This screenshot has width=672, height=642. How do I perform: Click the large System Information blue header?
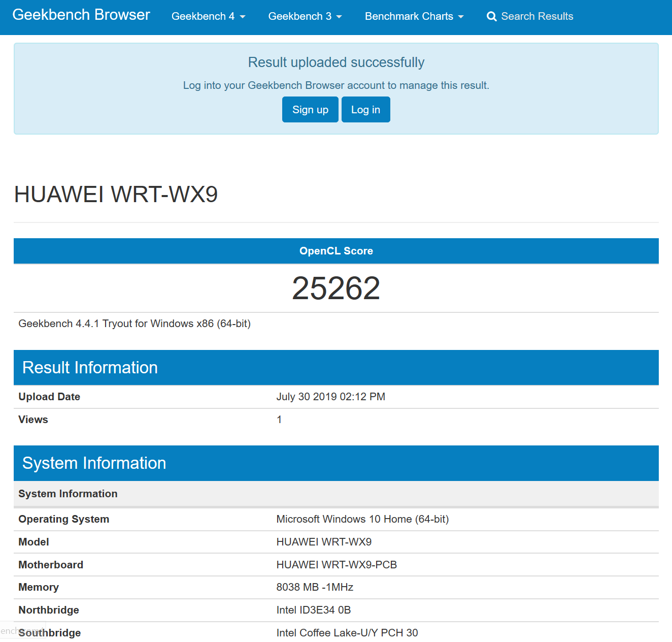[336, 463]
